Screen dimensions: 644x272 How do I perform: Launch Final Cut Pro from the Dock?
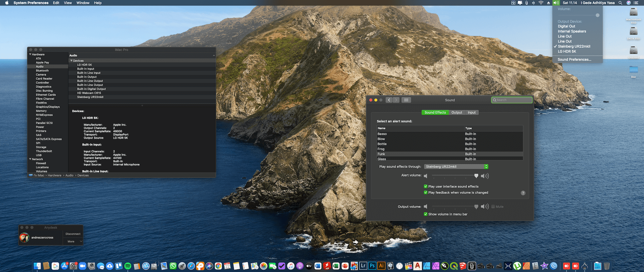click(x=409, y=266)
